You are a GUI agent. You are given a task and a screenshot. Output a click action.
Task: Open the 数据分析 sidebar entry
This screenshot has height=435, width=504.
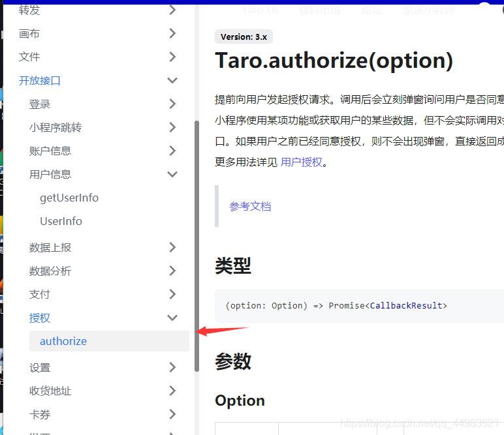point(50,271)
